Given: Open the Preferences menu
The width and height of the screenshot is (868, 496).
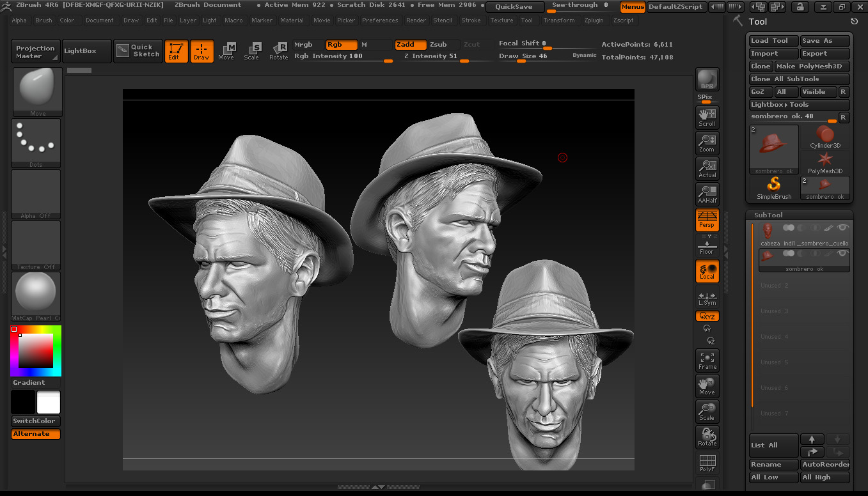Looking at the screenshot, I should click(380, 20).
